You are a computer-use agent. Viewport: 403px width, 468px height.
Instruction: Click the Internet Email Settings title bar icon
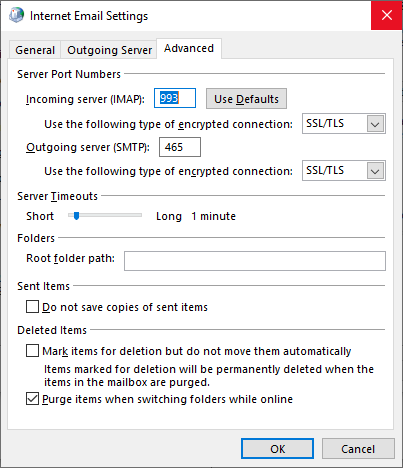[16, 15]
